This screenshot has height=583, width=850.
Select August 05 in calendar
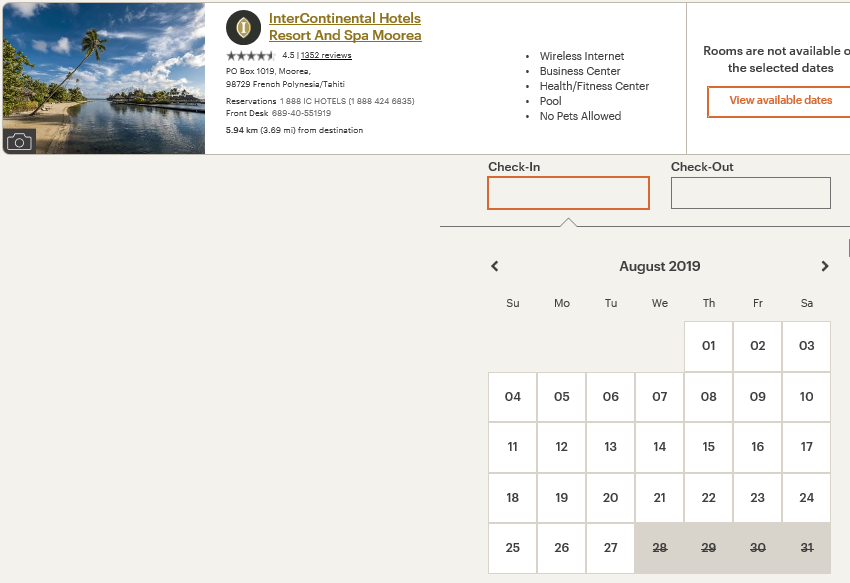[562, 397]
